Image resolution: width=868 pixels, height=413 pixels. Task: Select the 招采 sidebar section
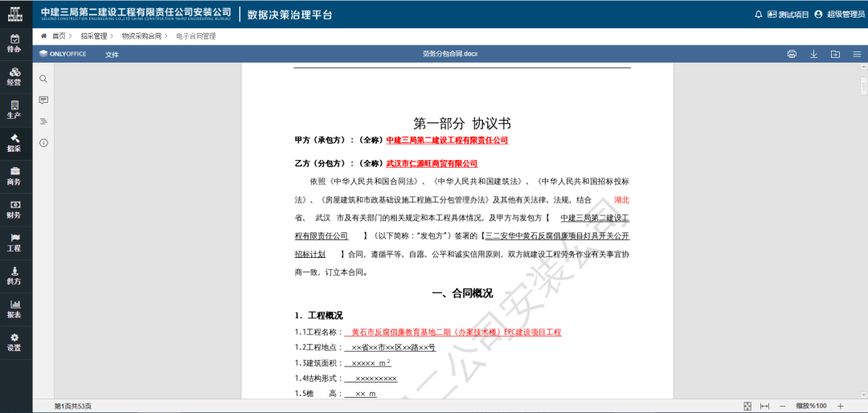[x=15, y=143]
